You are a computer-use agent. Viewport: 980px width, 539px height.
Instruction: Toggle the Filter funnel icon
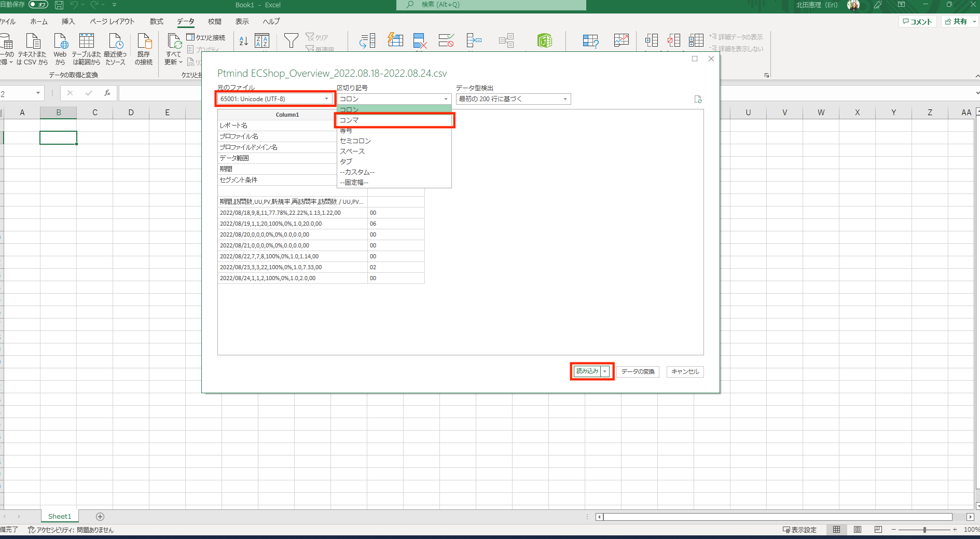tap(291, 41)
